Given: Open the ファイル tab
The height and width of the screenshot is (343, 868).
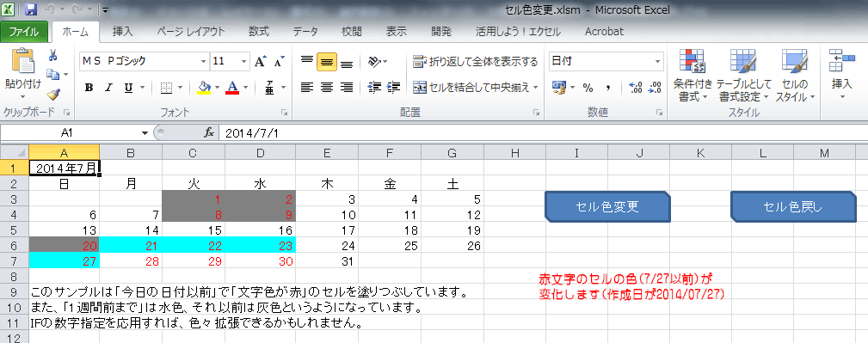Looking at the screenshot, I should click(x=24, y=32).
